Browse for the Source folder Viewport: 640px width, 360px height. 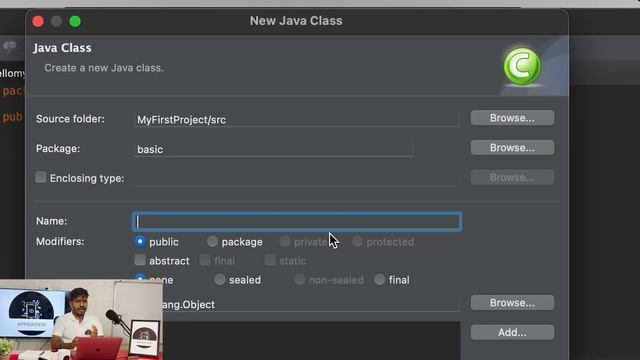(512, 118)
